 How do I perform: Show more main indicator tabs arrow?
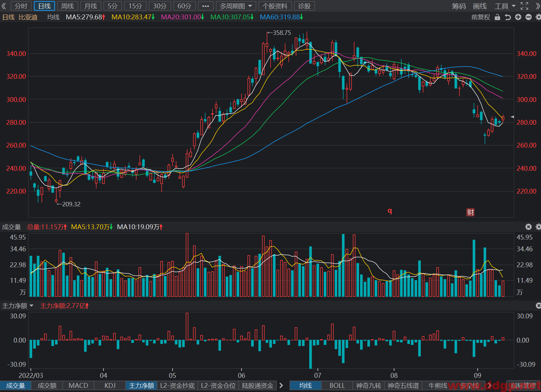click(489, 385)
